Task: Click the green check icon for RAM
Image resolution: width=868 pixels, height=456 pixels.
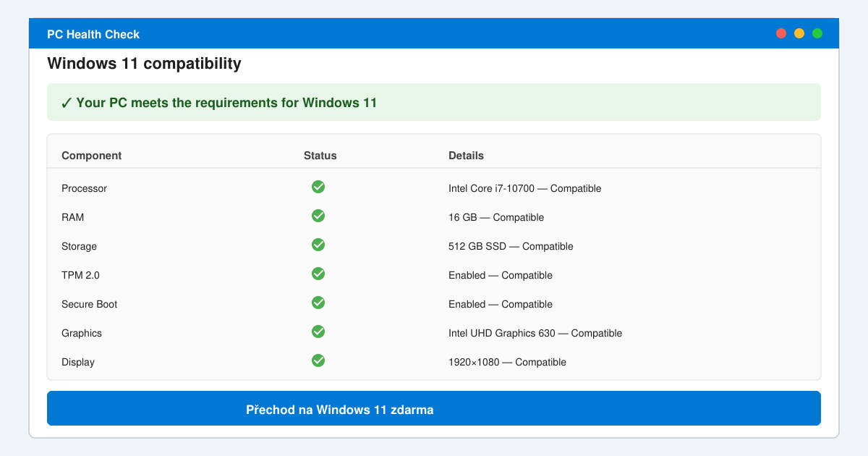Action: point(318,216)
